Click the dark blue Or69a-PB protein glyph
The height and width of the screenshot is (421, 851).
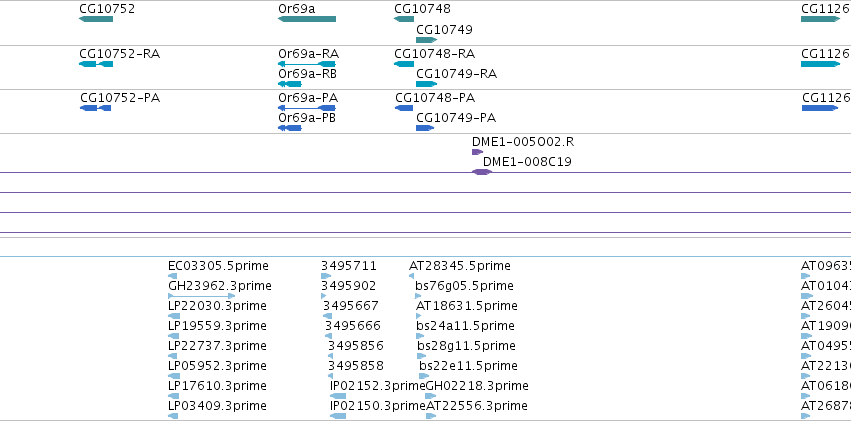290,128
